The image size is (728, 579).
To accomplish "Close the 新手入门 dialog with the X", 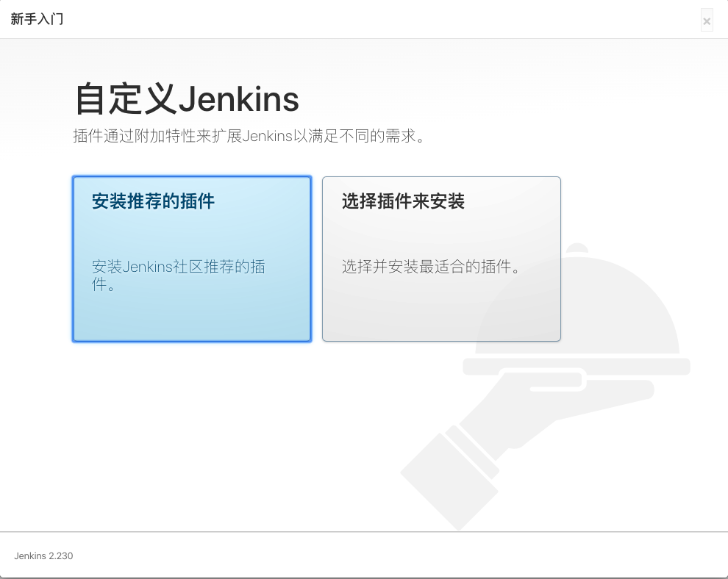I will 707,21.
